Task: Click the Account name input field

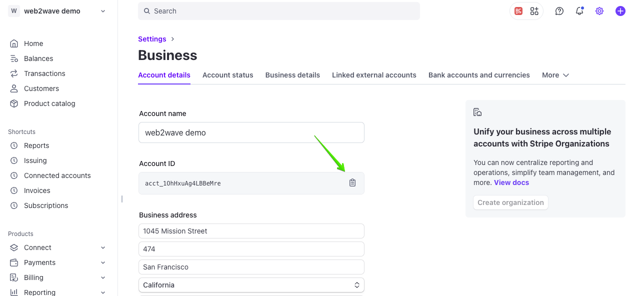Action: [251, 132]
